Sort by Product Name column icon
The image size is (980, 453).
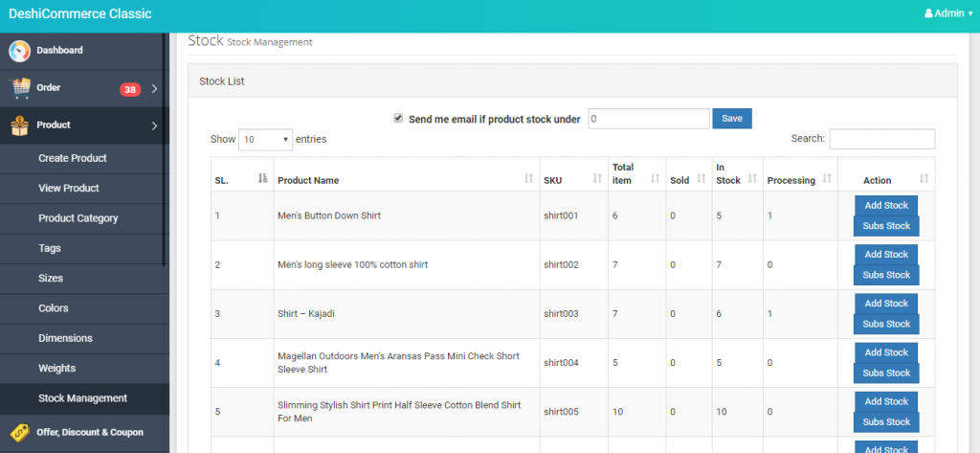click(x=528, y=179)
